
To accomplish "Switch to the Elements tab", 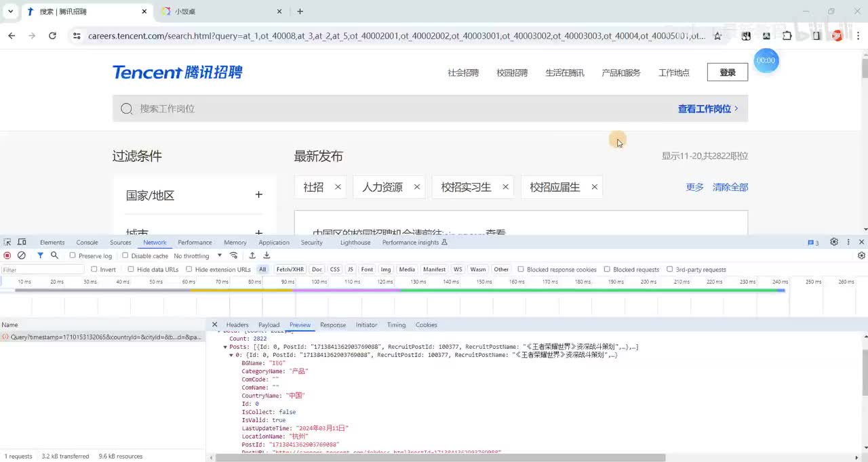I will point(52,243).
